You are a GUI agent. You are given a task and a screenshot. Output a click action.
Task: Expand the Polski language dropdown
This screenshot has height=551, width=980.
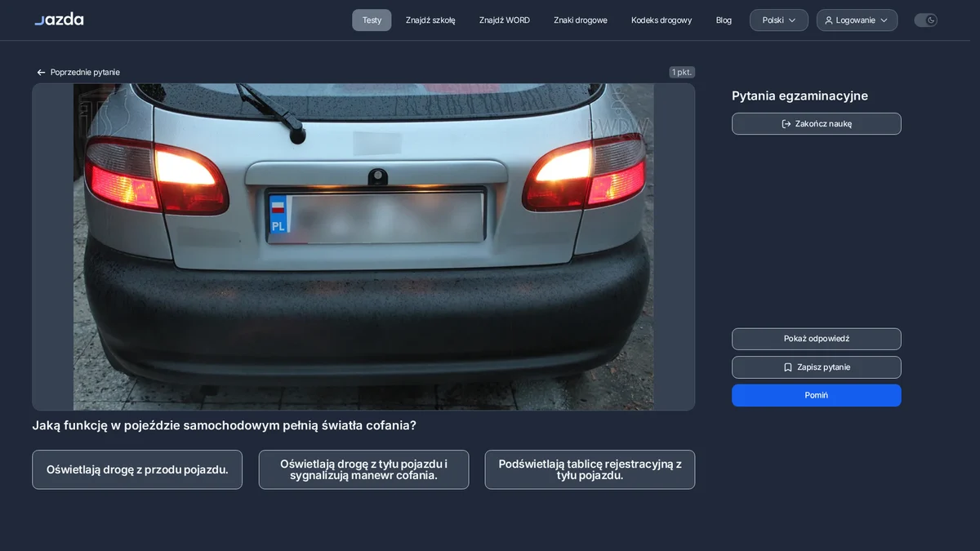tap(779, 20)
